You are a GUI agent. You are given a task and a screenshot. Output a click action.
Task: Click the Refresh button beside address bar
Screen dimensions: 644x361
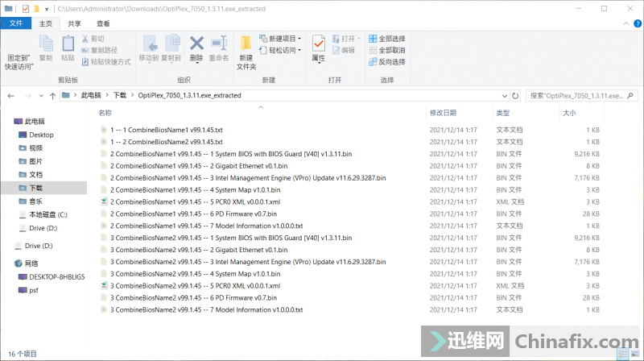click(x=515, y=96)
